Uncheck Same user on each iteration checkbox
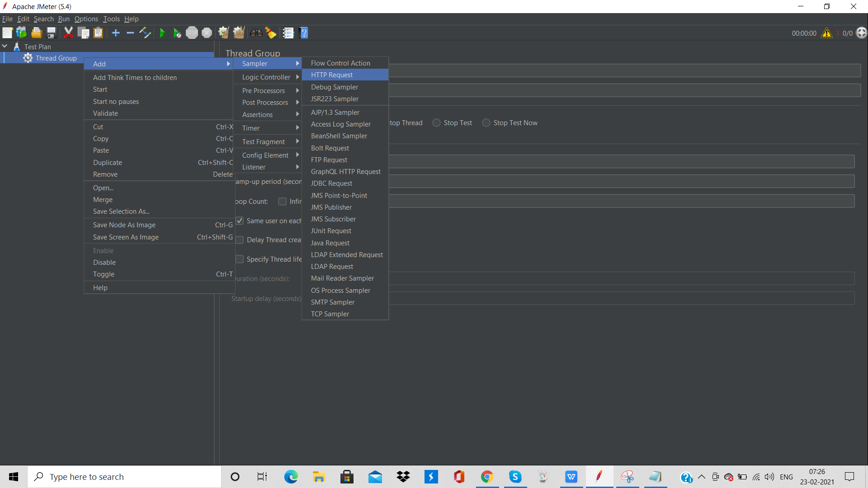The width and height of the screenshot is (868, 488). (x=240, y=221)
